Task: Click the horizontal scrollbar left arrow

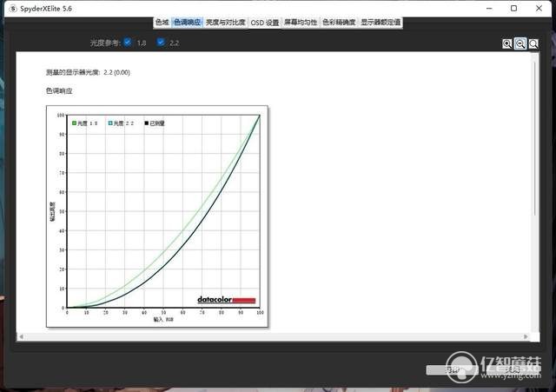Action: 21,336
